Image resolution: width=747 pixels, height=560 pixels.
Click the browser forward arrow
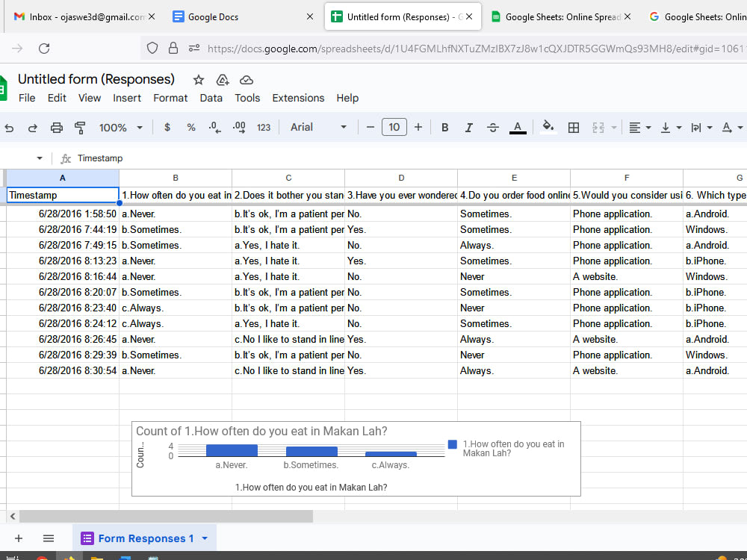pos(17,48)
